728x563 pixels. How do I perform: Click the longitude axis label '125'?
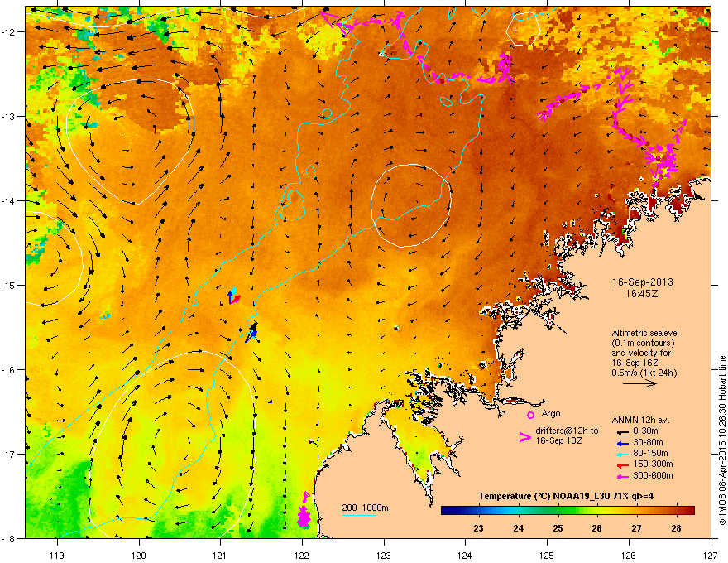point(547,555)
